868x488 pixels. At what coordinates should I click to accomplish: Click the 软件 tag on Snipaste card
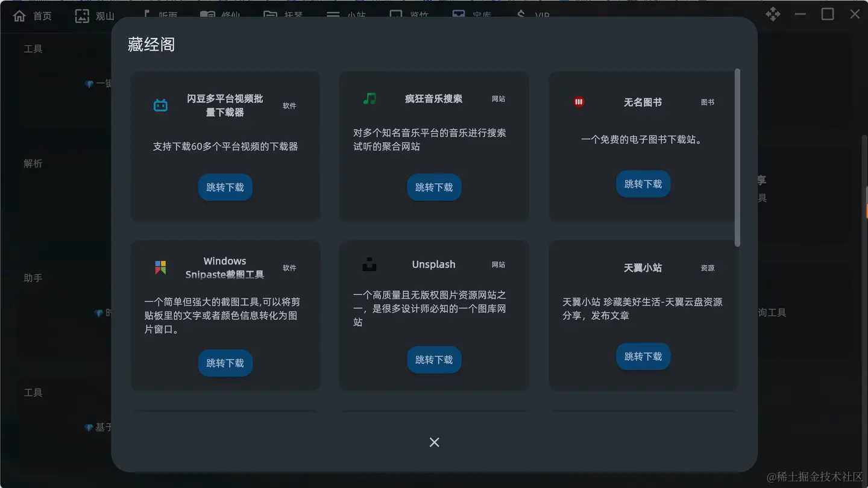289,267
